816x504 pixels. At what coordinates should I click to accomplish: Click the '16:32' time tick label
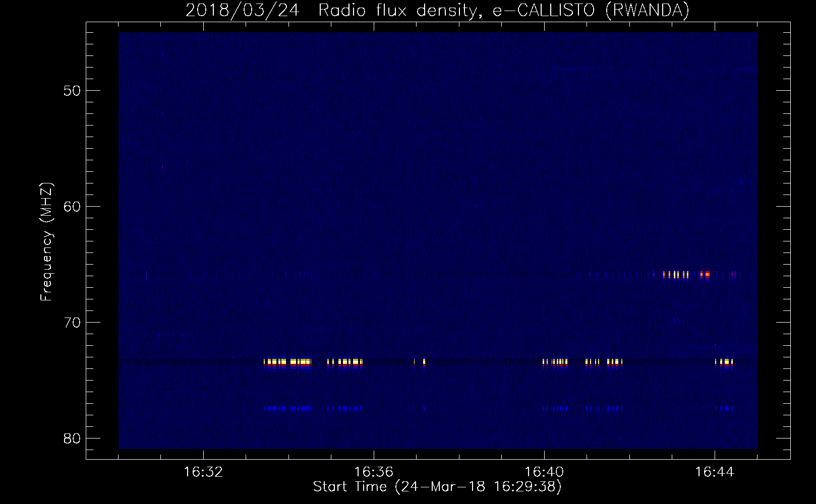click(203, 472)
